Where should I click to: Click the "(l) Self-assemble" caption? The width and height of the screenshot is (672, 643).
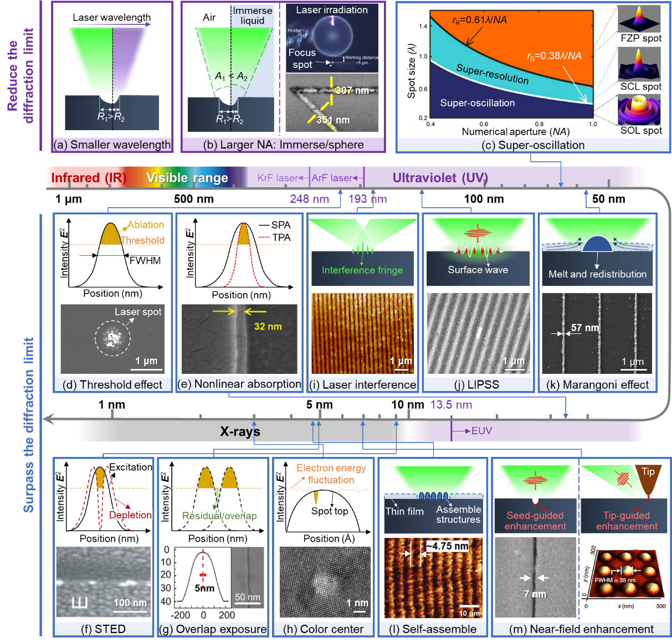432,629
